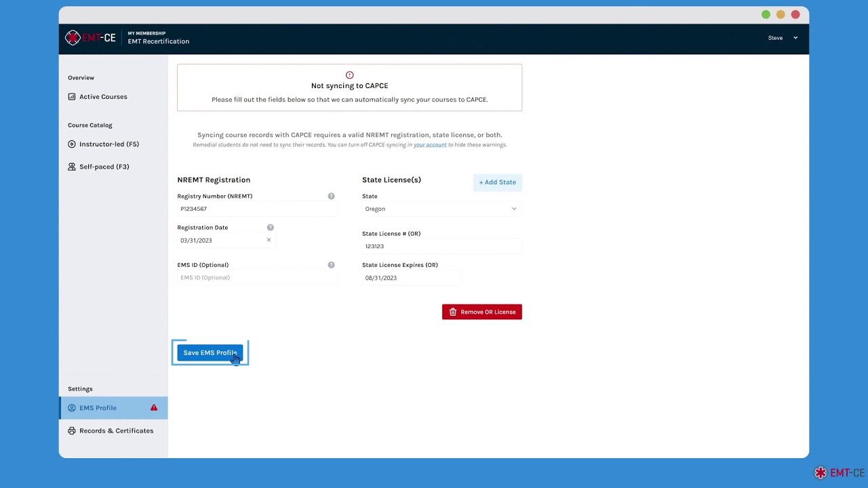868x488 pixels.
Task: Open Instructor-led (F5) catalog
Action: point(109,144)
